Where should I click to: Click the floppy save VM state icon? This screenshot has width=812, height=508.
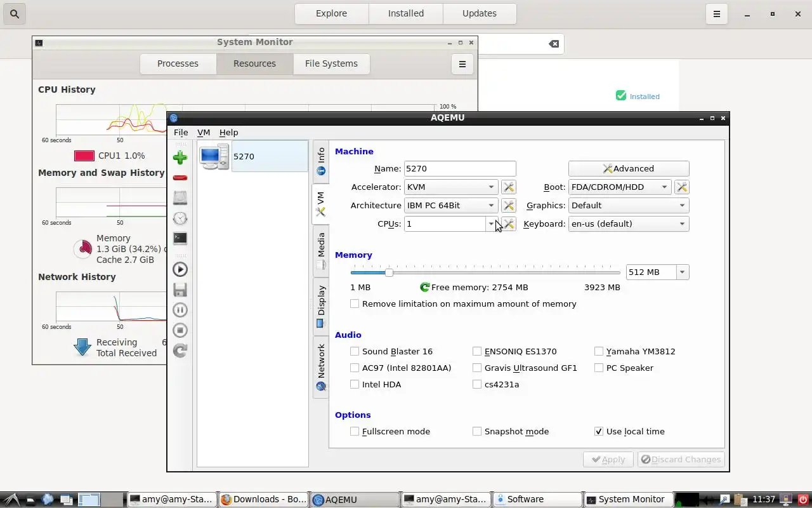tap(180, 290)
